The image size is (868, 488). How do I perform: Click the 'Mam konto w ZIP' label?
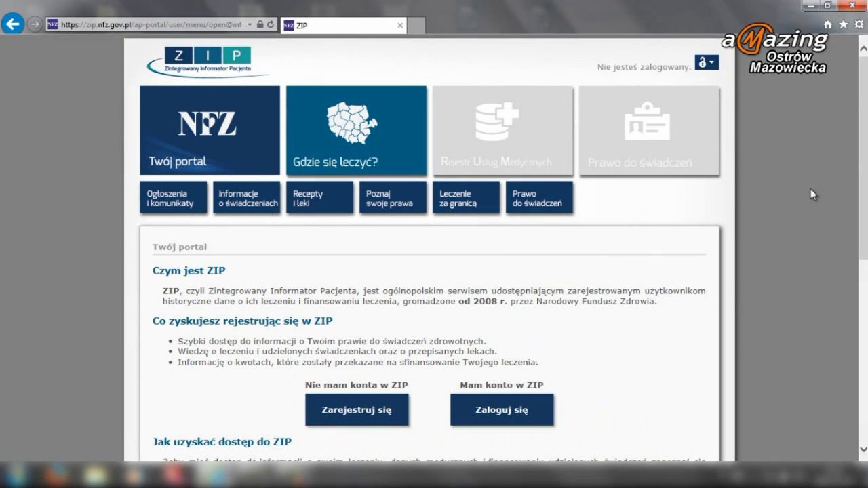(x=502, y=385)
